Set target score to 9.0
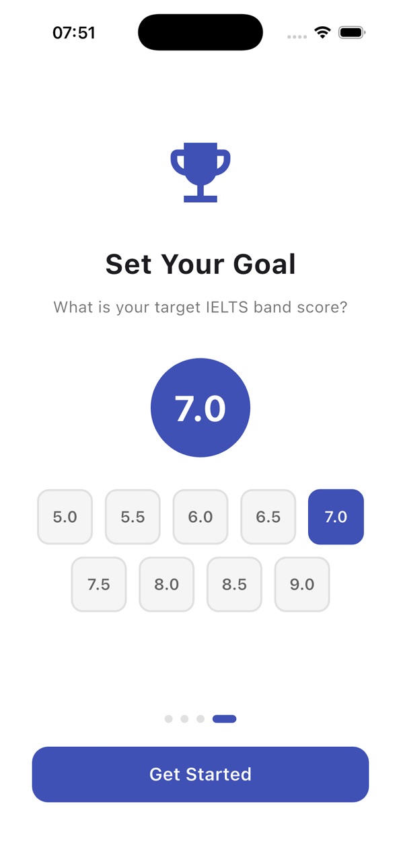Screen dimensions: 401x868 (302, 584)
